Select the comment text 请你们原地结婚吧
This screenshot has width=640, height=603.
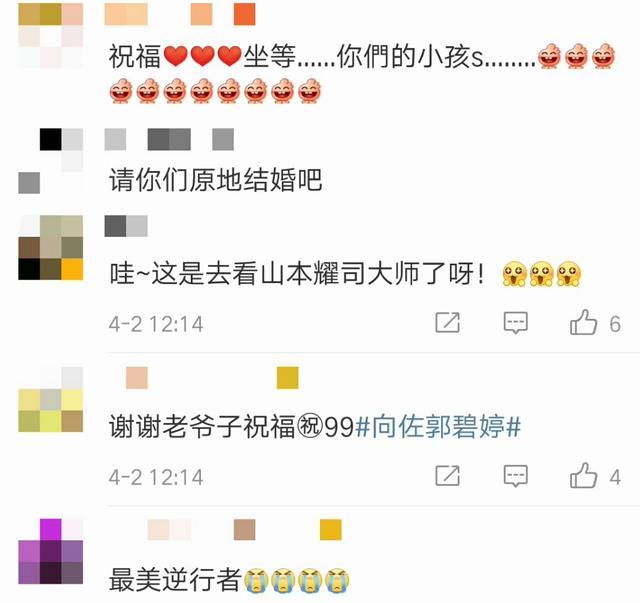(x=215, y=180)
